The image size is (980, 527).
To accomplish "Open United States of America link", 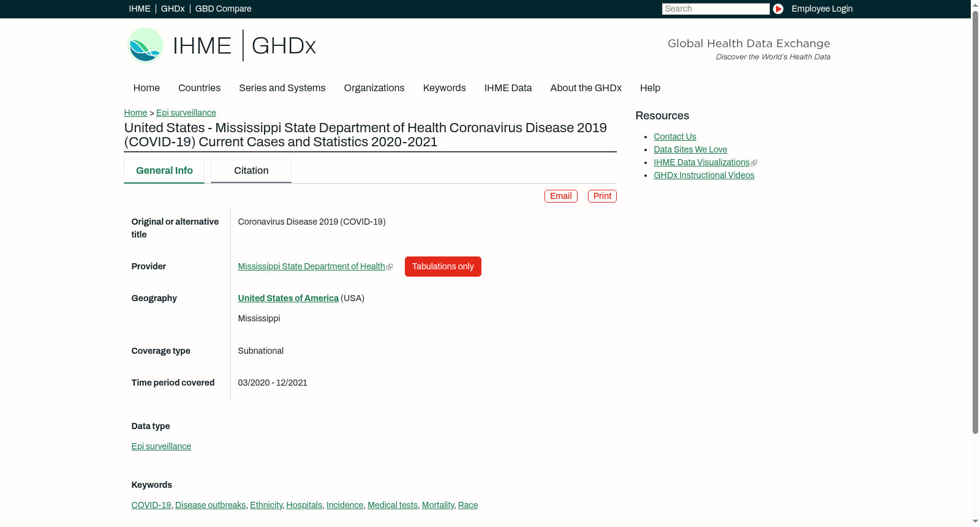I will pyautogui.click(x=288, y=298).
